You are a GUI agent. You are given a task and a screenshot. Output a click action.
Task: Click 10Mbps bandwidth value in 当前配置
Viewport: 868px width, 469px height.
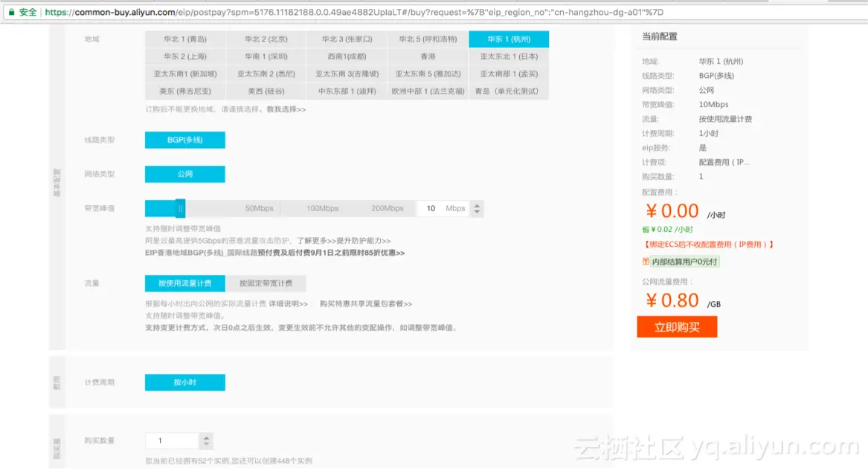pyautogui.click(x=713, y=105)
